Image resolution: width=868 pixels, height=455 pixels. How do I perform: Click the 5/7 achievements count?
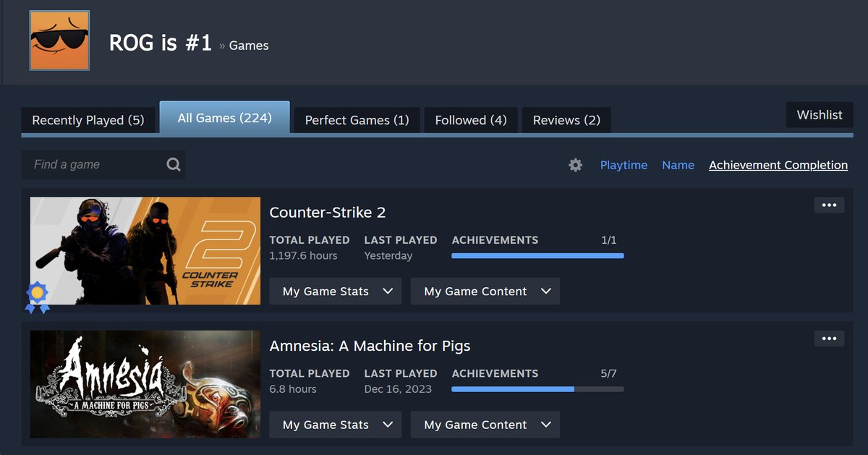click(x=609, y=373)
